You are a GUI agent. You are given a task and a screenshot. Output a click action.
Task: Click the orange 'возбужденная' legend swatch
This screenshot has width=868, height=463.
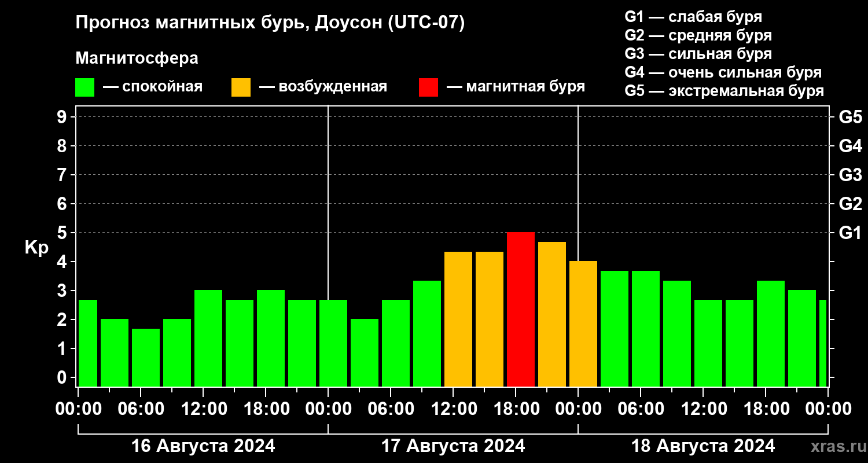pyautogui.click(x=241, y=87)
